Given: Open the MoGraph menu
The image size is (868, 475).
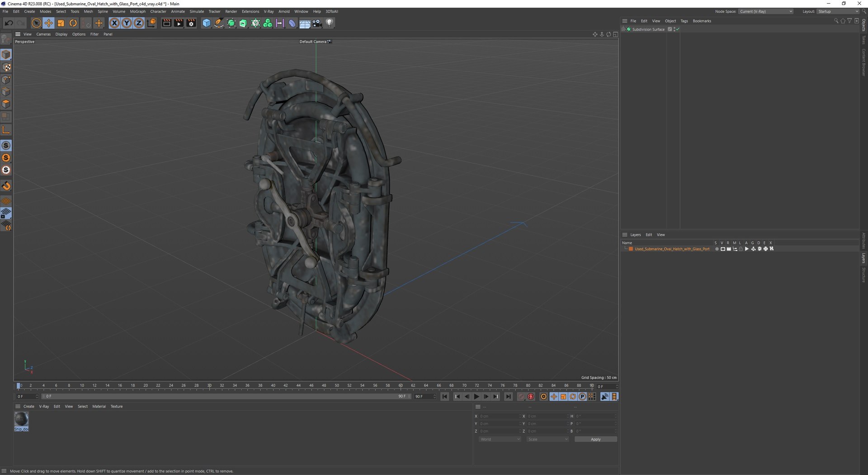Looking at the screenshot, I should (x=137, y=11).
